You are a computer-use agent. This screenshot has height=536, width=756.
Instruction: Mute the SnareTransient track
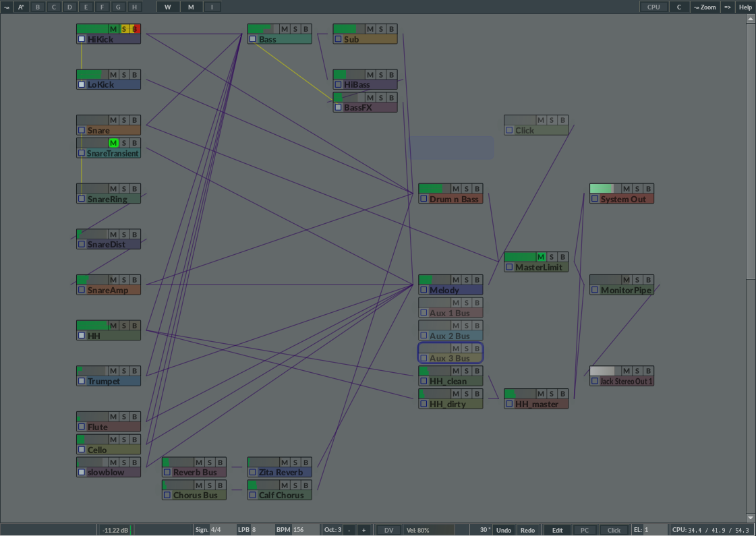pos(113,143)
